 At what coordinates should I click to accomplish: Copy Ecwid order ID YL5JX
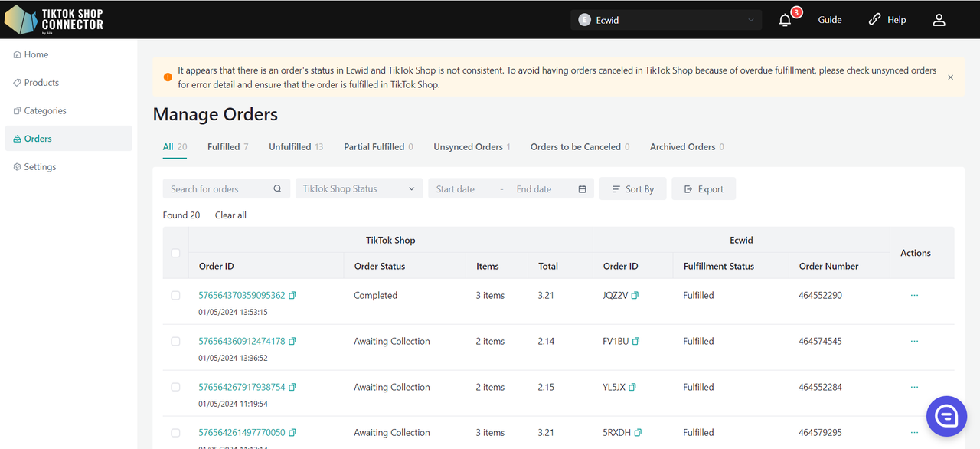point(633,387)
